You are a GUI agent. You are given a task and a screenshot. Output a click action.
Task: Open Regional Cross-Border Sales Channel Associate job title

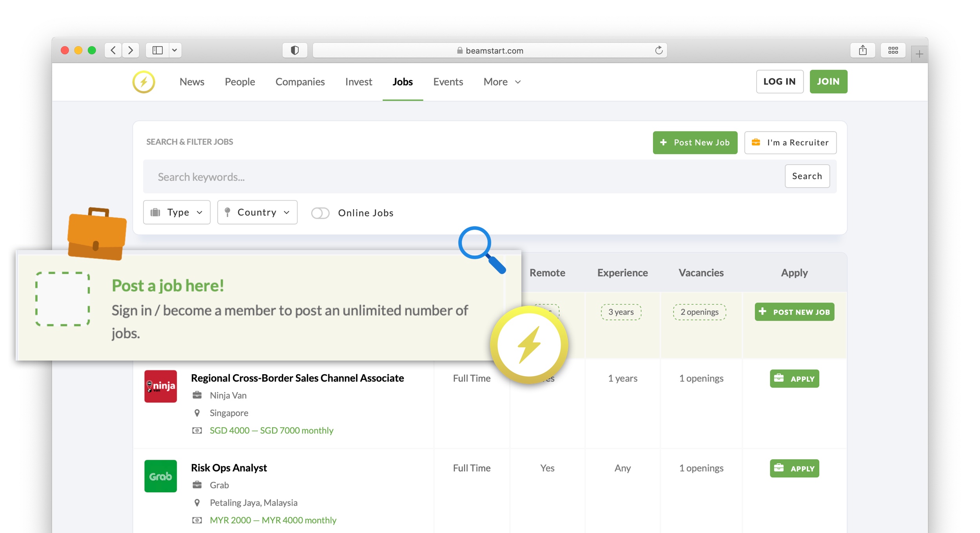(x=297, y=378)
